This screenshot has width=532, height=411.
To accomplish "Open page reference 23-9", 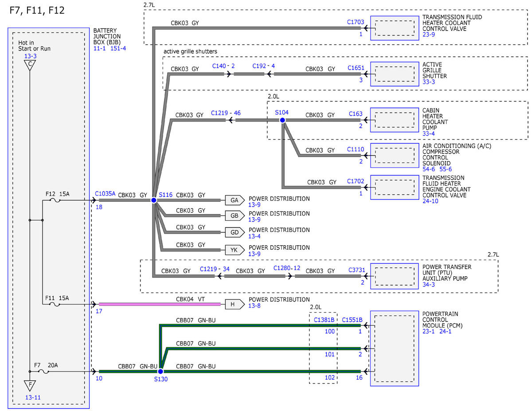I will (429, 35).
